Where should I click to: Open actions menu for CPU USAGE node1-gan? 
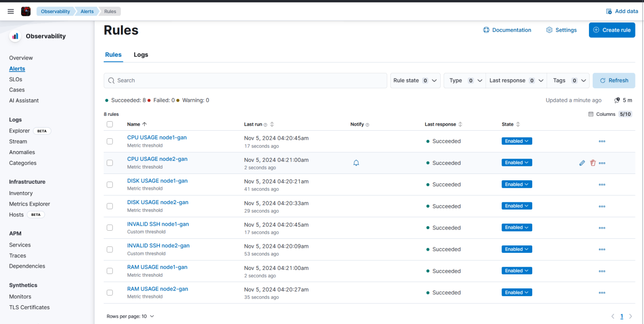[602, 141]
